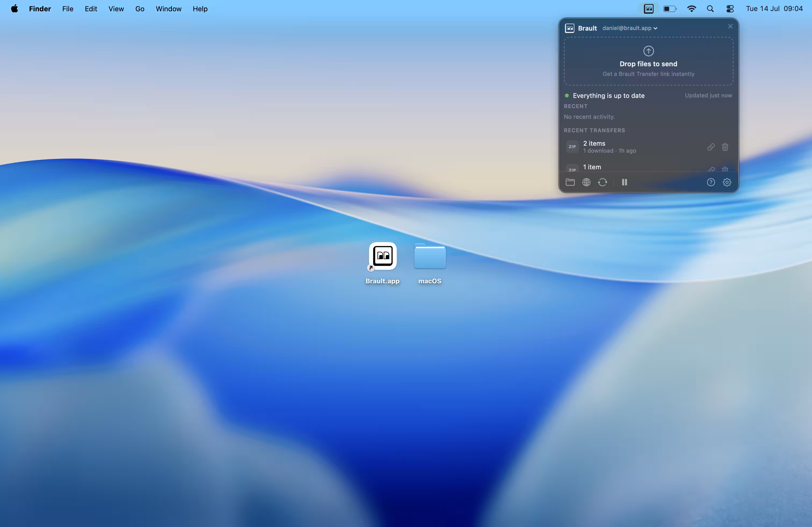Click the battery status icon

tap(670, 9)
